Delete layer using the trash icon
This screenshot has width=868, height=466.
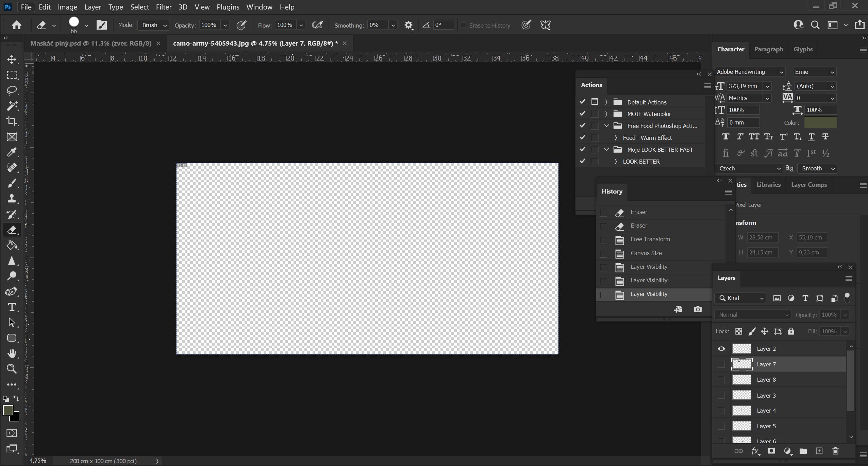coord(835,451)
